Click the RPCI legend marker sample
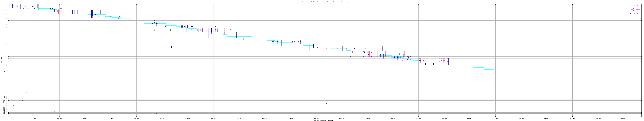This screenshot has height=121, width=644. click(x=638, y=10)
